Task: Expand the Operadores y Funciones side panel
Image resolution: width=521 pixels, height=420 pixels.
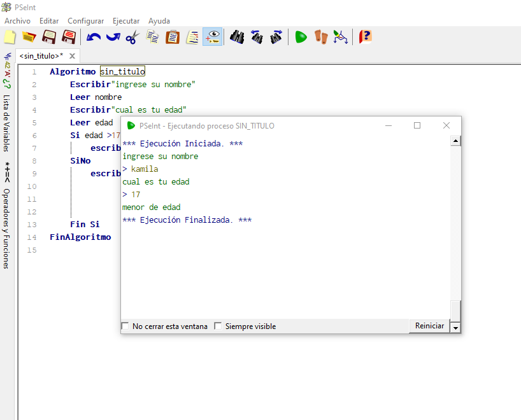Action: click(6, 228)
